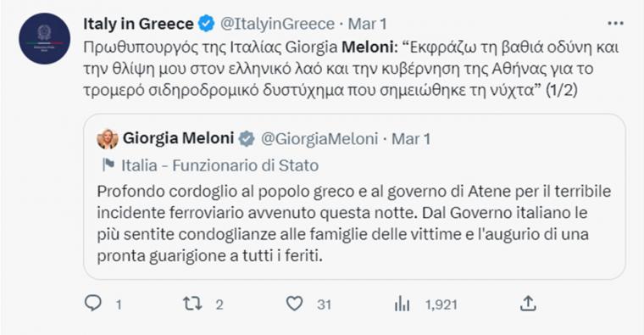Click the flag icon beside Italia label
The image size is (644, 335).
[108, 165]
